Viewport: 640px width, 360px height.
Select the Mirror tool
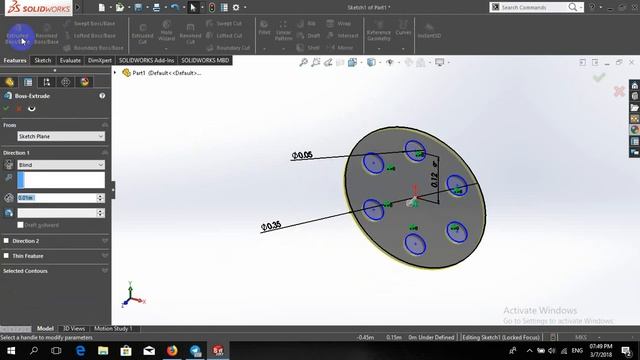click(340, 48)
